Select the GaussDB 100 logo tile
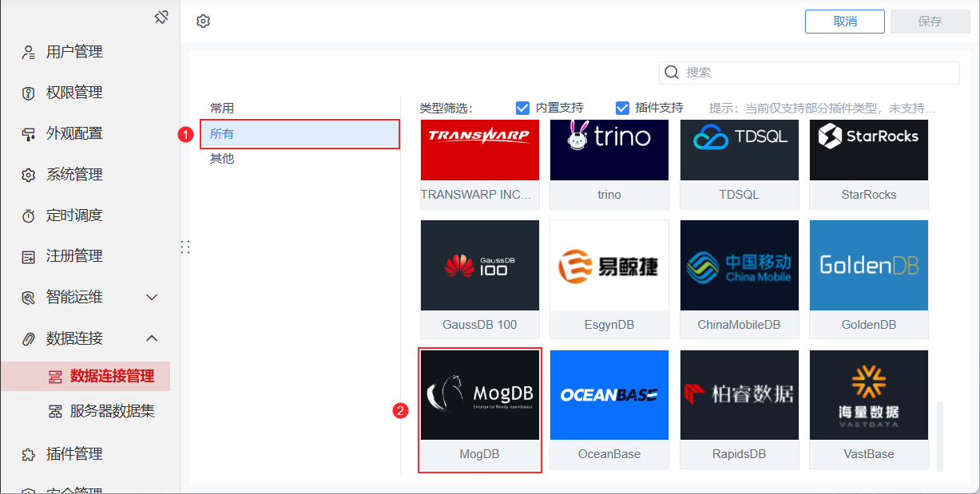 [480, 266]
